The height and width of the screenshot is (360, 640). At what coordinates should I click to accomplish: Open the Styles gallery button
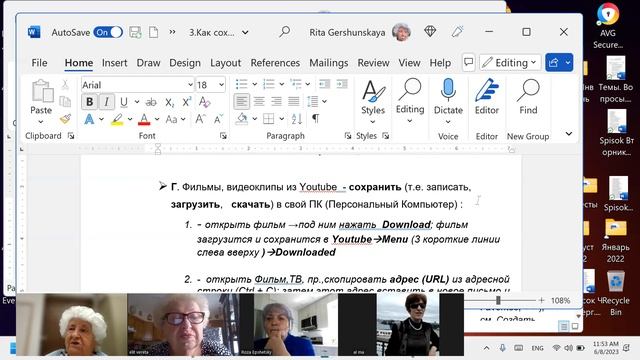point(373,102)
